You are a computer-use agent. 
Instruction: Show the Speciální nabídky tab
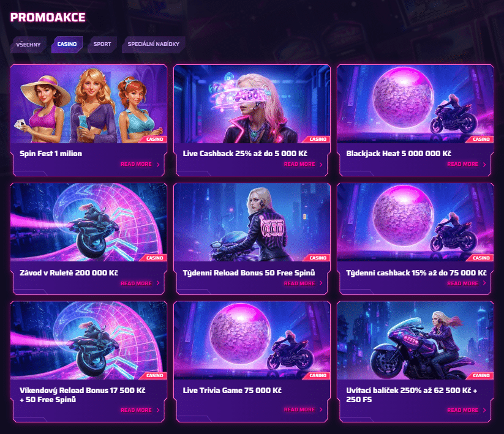tap(154, 44)
